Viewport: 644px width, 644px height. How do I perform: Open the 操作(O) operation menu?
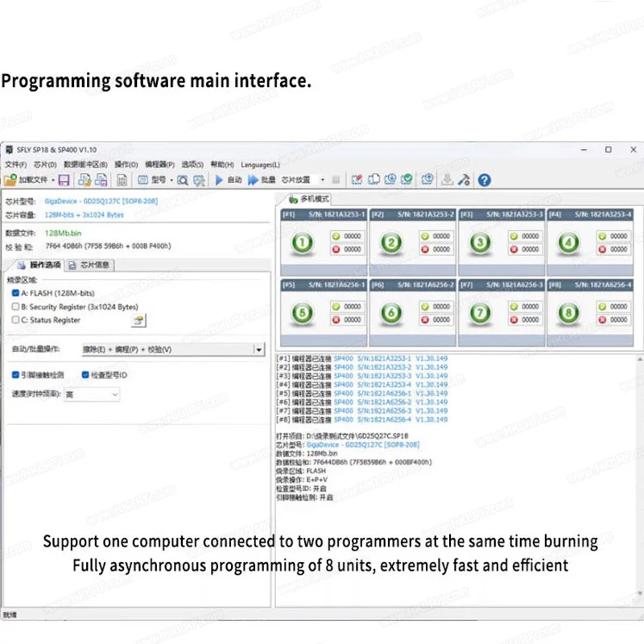tap(126, 165)
